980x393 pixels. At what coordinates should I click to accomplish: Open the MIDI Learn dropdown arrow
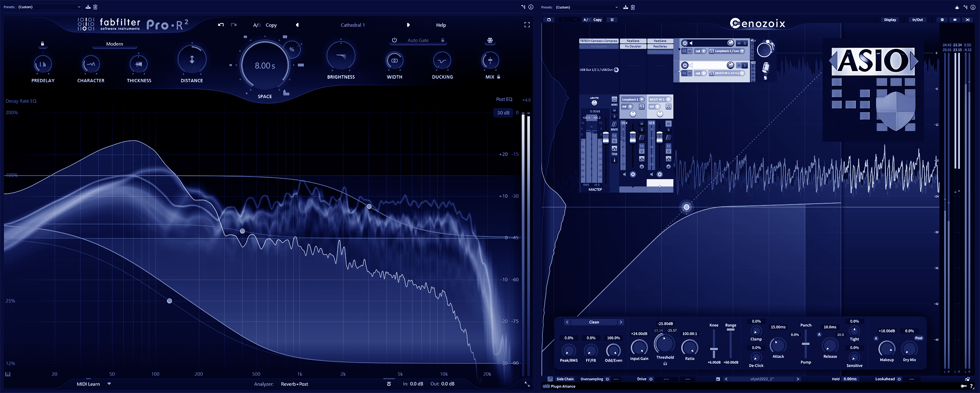109,384
